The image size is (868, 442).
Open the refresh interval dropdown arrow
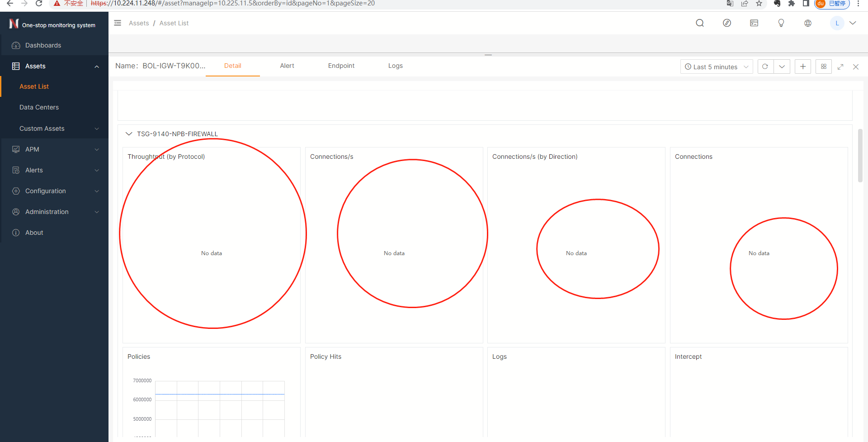point(782,67)
